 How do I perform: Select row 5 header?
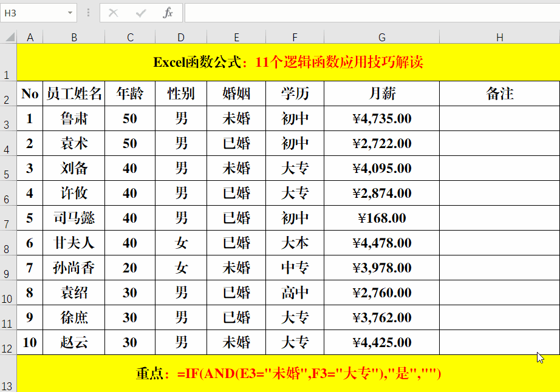coord(9,168)
